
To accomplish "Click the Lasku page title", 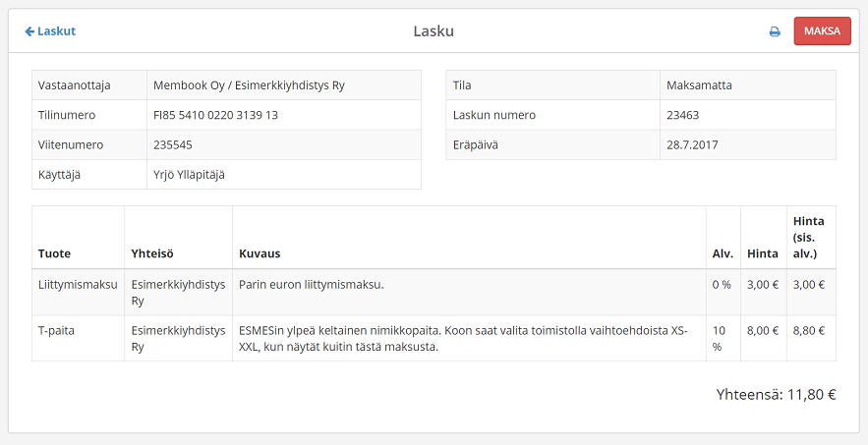I will (x=434, y=31).
